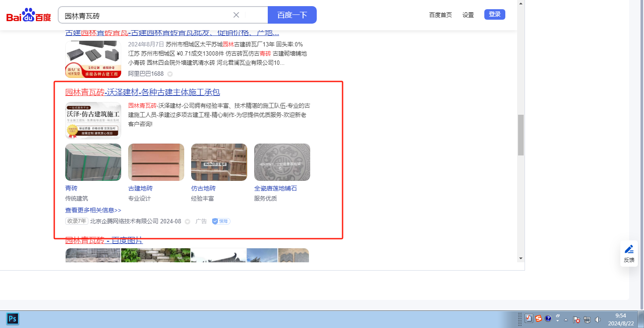The image size is (644, 328).
Task: Open the gray bricks thumbnail of the 1688 result
Action: (x=93, y=60)
